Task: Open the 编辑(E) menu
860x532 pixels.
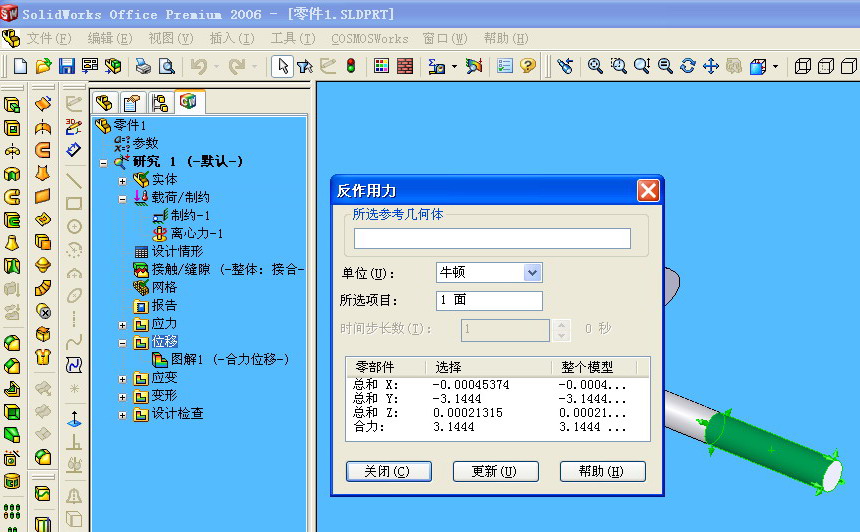Action: click(110, 38)
